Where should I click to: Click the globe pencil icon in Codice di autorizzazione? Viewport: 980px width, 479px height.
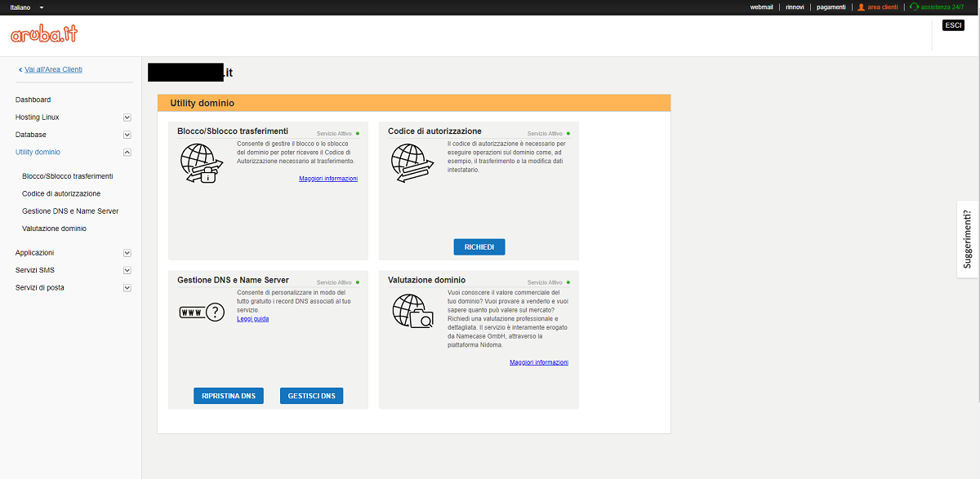[412, 163]
